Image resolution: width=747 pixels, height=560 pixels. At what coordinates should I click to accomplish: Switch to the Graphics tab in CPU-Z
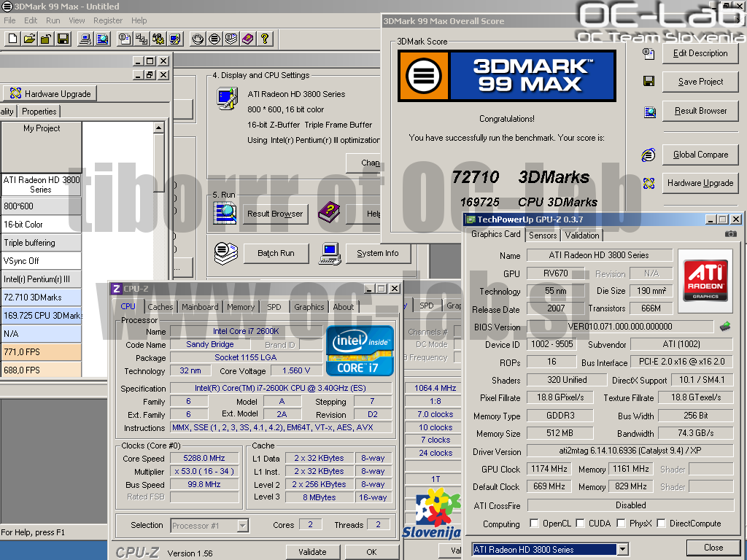309,307
